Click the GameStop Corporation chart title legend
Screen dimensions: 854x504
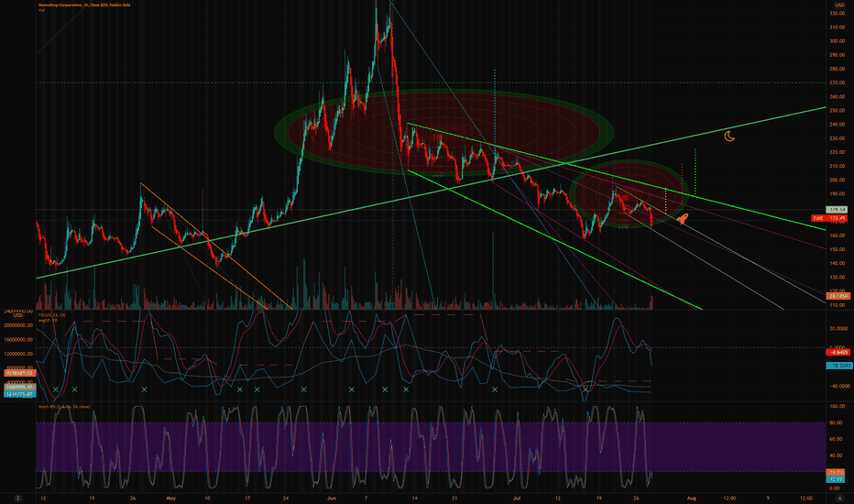(x=84, y=5)
